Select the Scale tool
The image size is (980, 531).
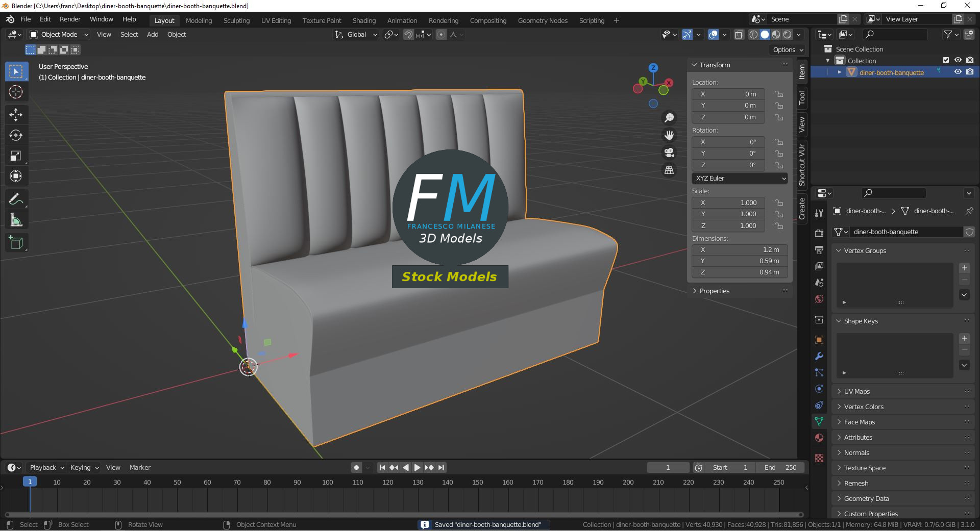pos(16,156)
